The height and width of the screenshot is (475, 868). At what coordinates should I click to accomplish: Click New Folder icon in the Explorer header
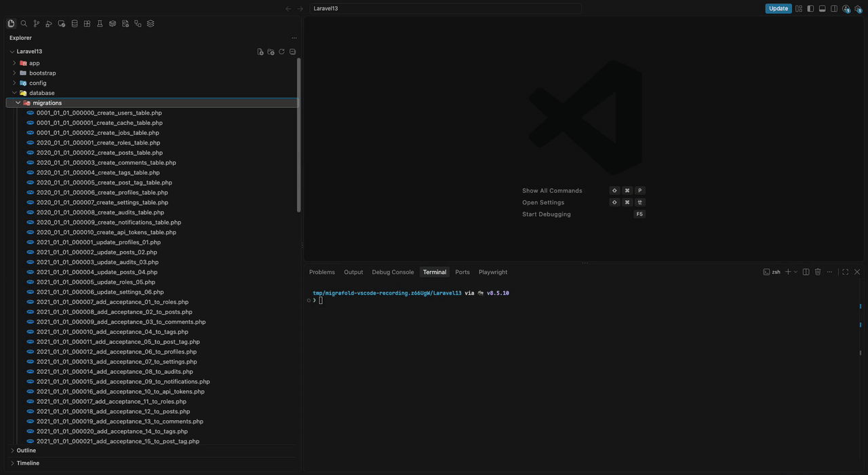coord(271,52)
